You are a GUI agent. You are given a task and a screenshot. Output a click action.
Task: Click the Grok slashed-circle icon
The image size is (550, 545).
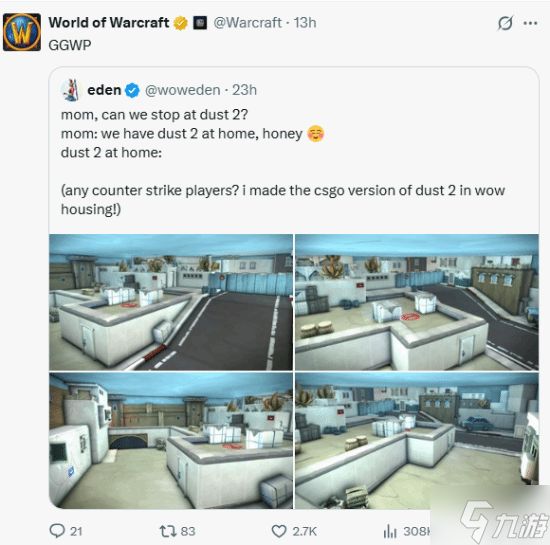pyautogui.click(x=505, y=23)
